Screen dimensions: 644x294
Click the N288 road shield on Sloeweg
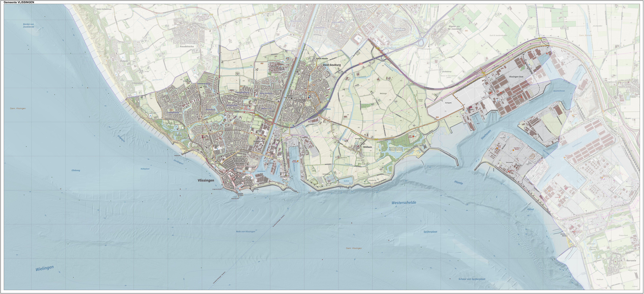point(257,115)
